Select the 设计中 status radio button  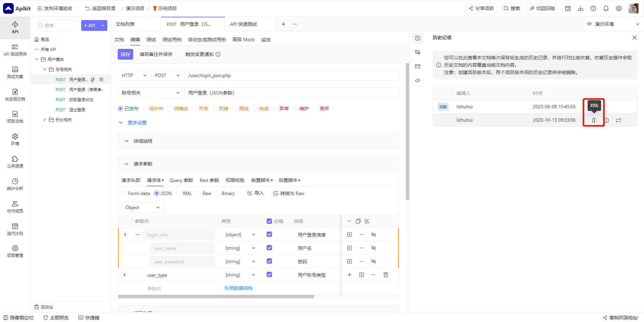pyautogui.click(x=145, y=109)
